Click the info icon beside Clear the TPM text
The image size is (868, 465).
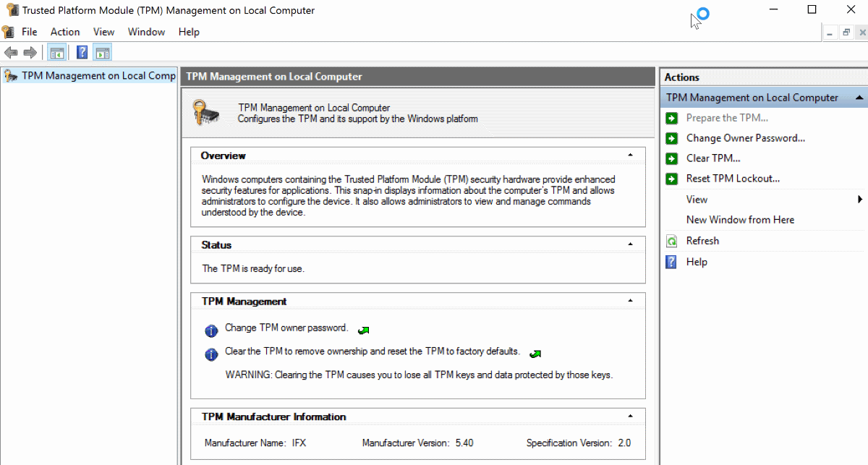click(211, 354)
